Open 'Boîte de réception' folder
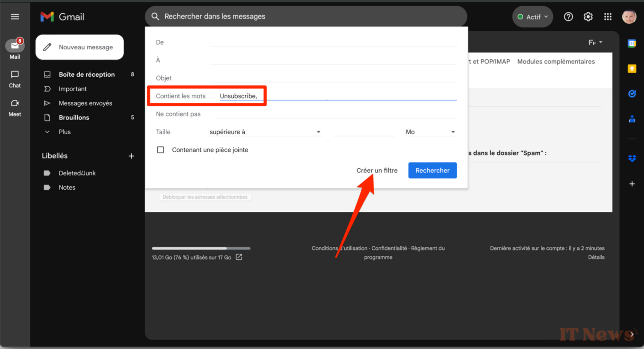Image resolution: width=644 pixels, height=349 pixels. pyautogui.click(x=86, y=74)
